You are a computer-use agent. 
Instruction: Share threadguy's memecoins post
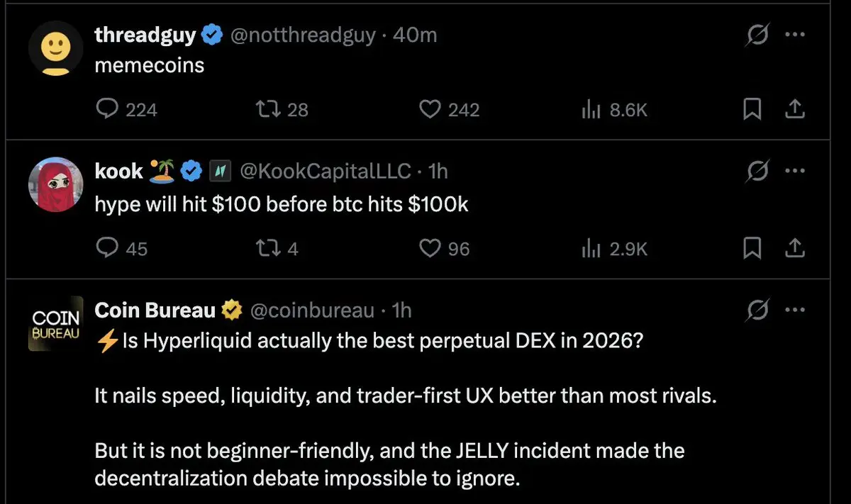(796, 109)
